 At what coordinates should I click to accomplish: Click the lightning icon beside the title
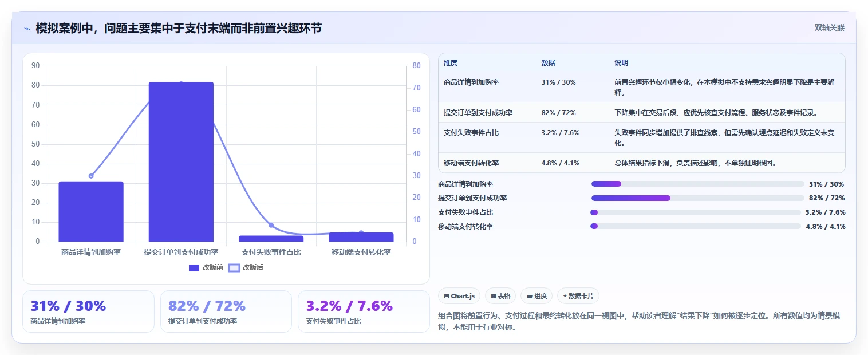[27, 29]
